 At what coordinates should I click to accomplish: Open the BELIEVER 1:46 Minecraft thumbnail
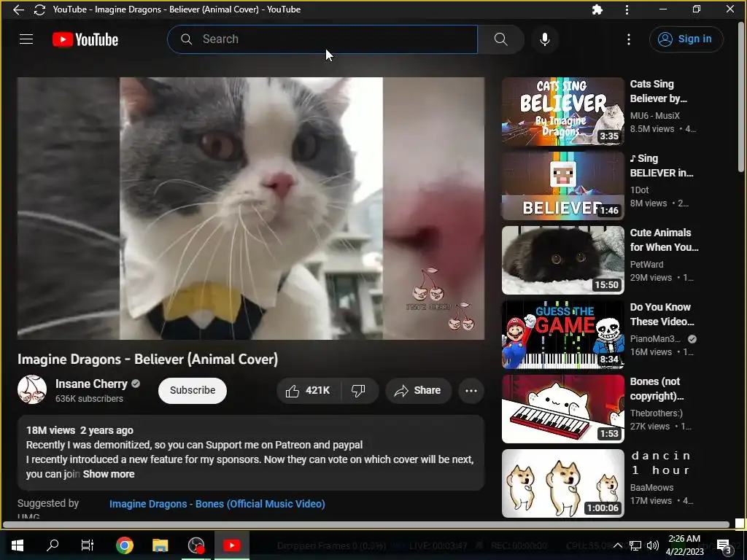coord(562,186)
